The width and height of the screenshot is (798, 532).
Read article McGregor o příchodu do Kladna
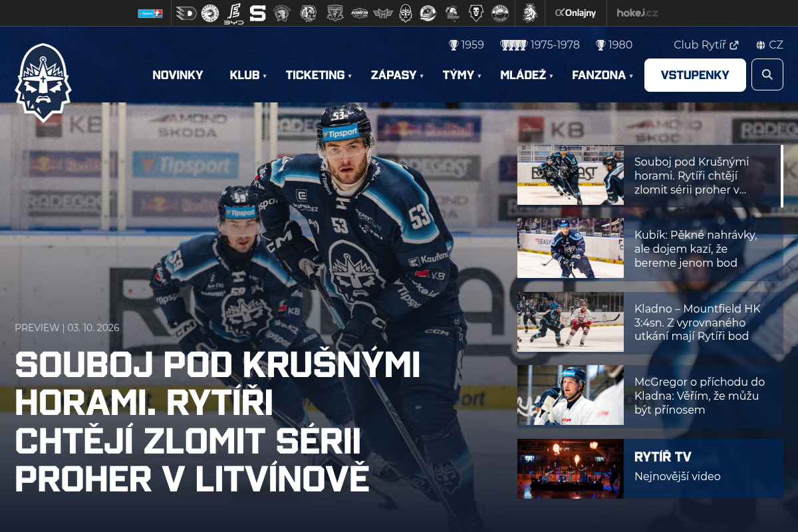tap(700, 396)
